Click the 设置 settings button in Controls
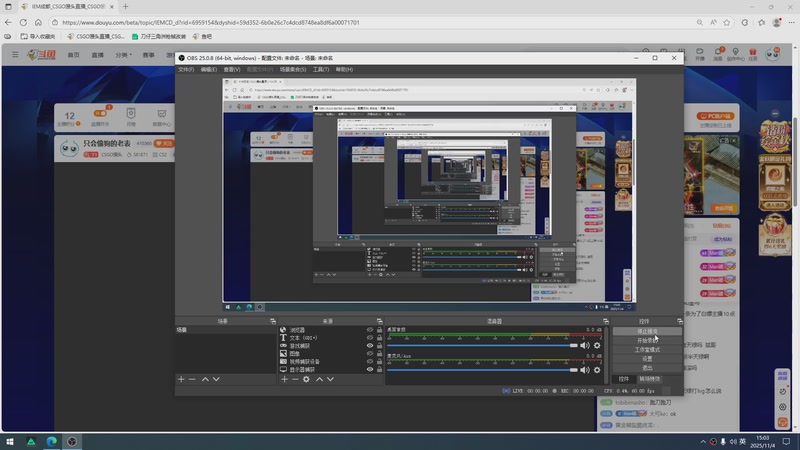The height and width of the screenshot is (450, 800). tap(648, 359)
